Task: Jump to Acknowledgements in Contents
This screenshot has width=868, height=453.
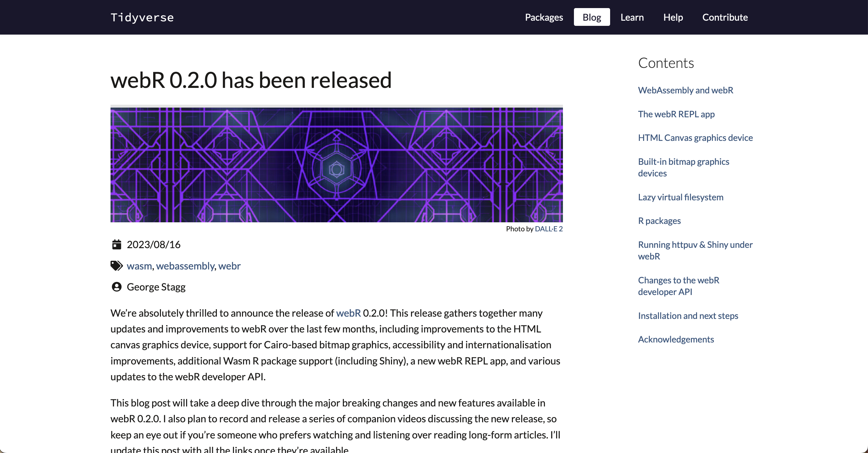Action: (x=676, y=340)
